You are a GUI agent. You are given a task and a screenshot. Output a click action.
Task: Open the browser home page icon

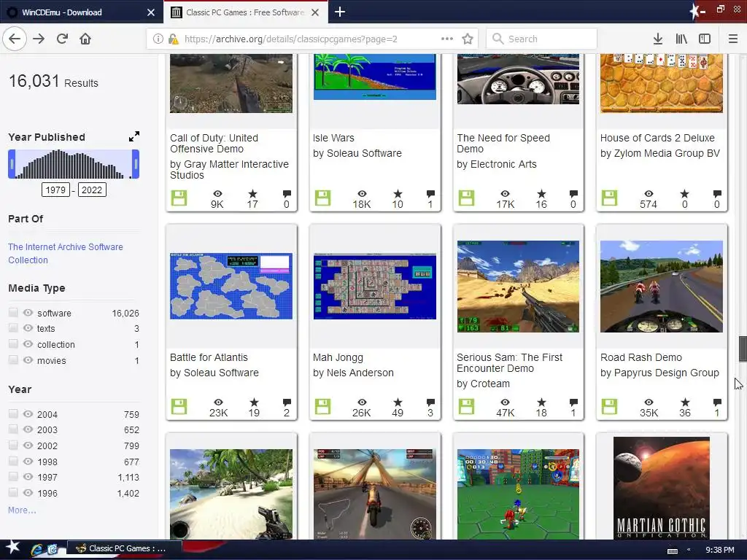(x=85, y=39)
